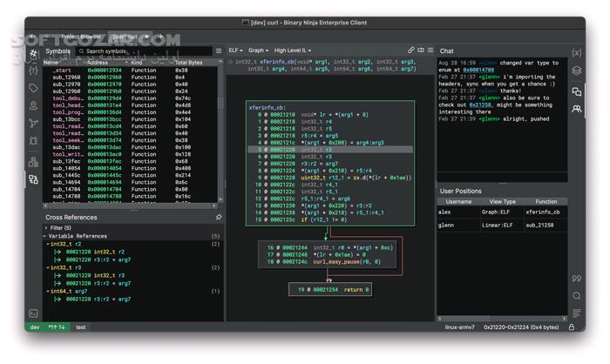Open the Memory Map location pin icon

tap(33, 105)
